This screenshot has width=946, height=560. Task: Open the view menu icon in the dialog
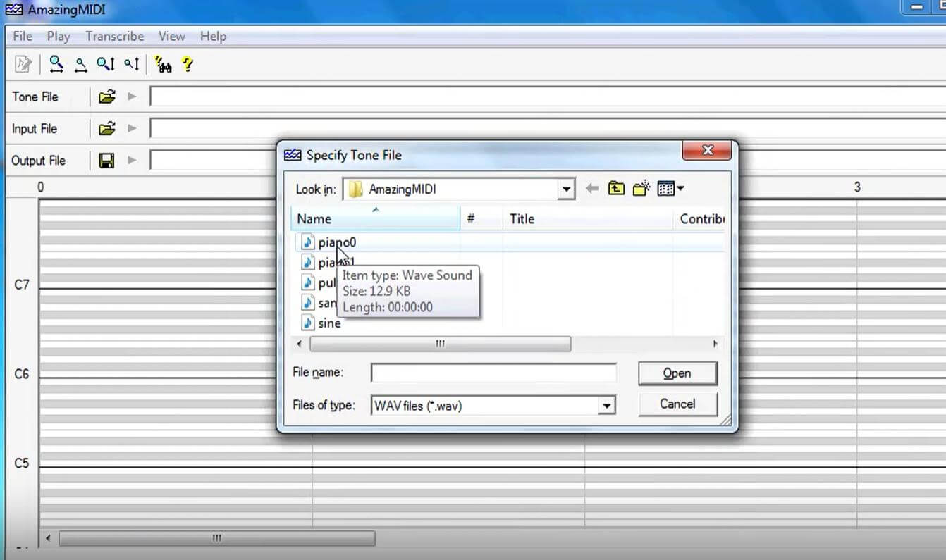(x=670, y=189)
